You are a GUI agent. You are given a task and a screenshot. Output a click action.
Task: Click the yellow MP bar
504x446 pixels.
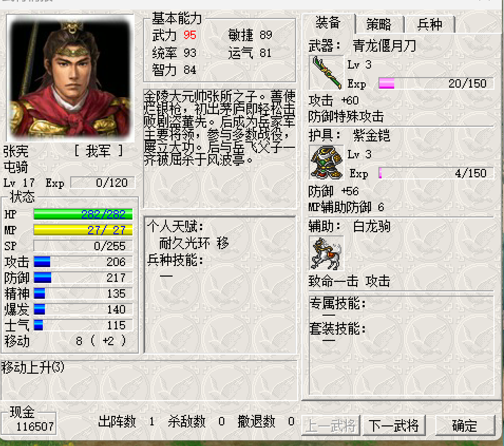(83, 230)
